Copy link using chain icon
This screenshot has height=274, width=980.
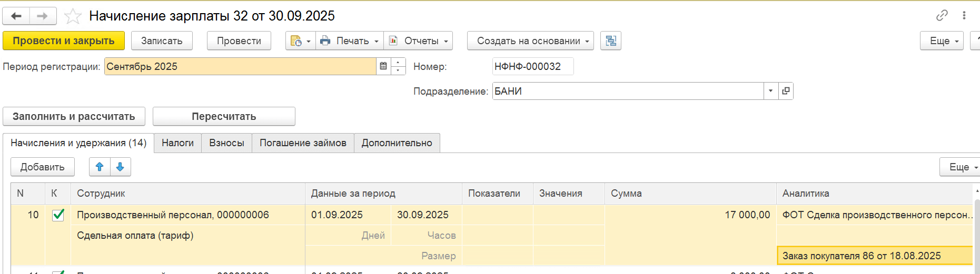pos(942,15)
